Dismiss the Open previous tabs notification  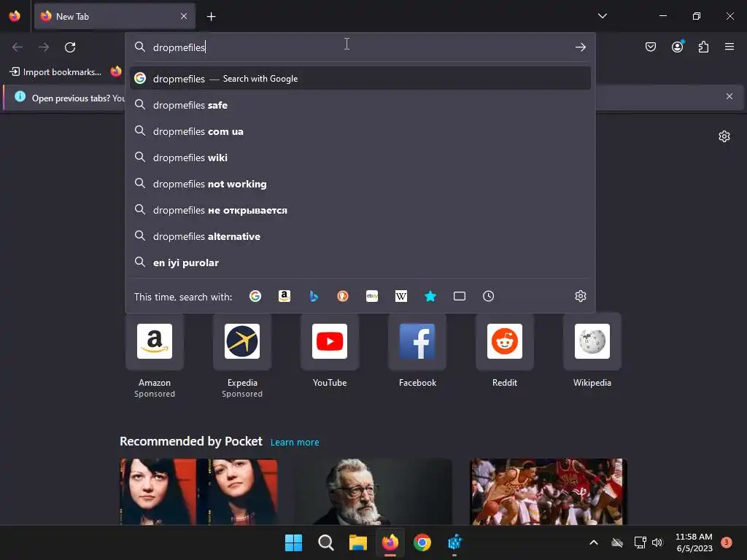click(x=729, y=97)
